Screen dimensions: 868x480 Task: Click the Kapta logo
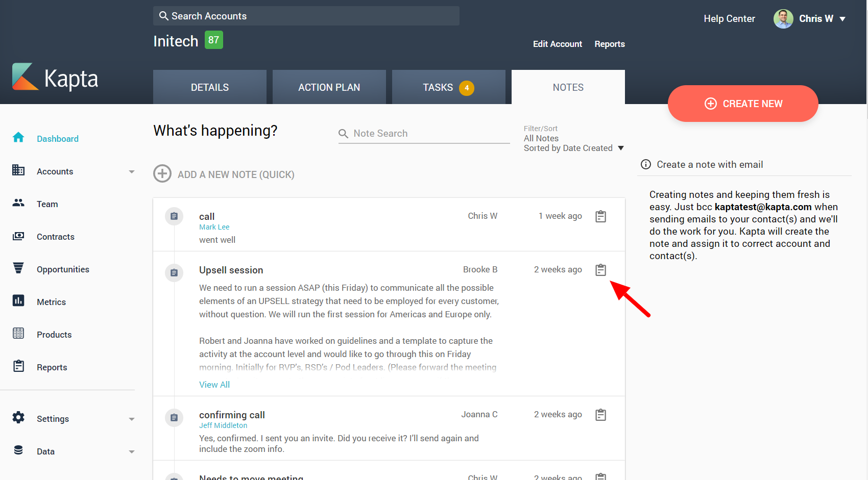pos(55,78)
